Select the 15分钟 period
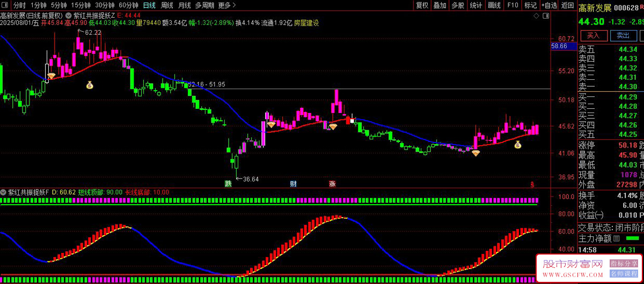 click(x=80, y=5)
